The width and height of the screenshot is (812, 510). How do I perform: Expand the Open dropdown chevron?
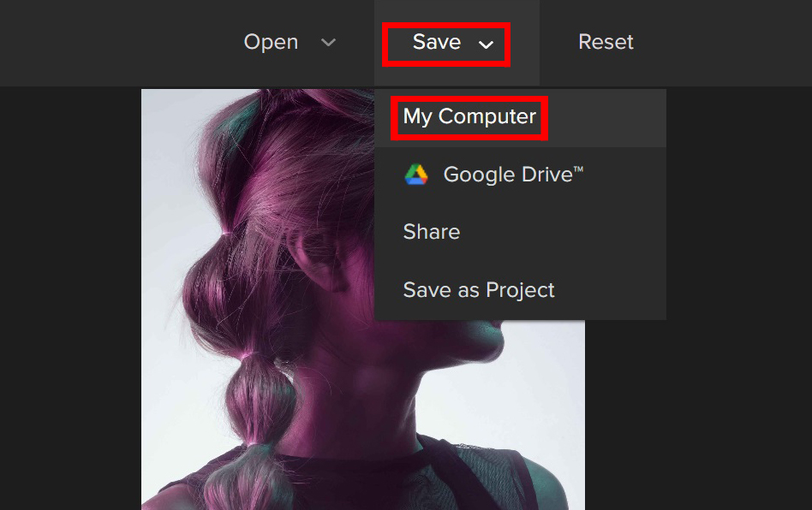pos(328,43)
